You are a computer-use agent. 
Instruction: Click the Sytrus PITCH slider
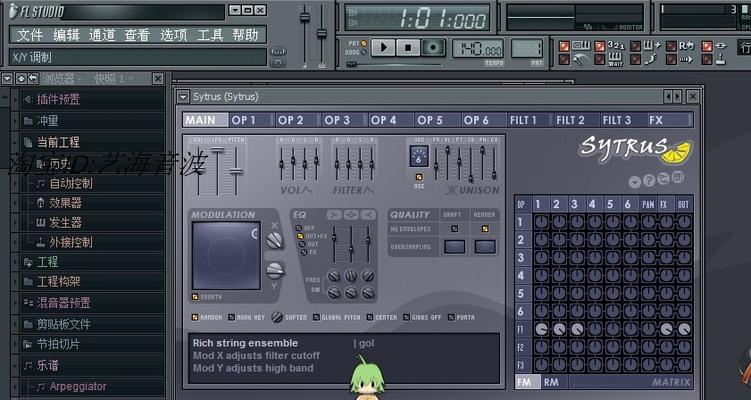coord(236,171)
